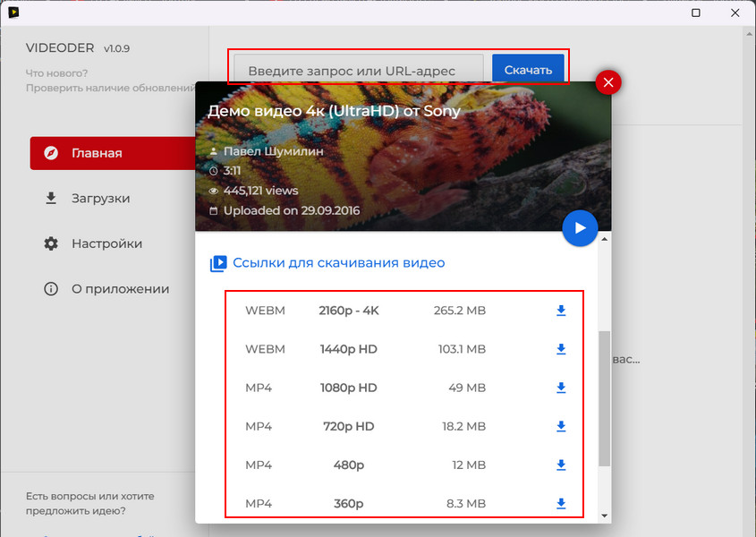Close the video details popup with red X
Image resolution: width=756 pixels, height=537 pixels.
pyautogui.click(x=608, y=82)
